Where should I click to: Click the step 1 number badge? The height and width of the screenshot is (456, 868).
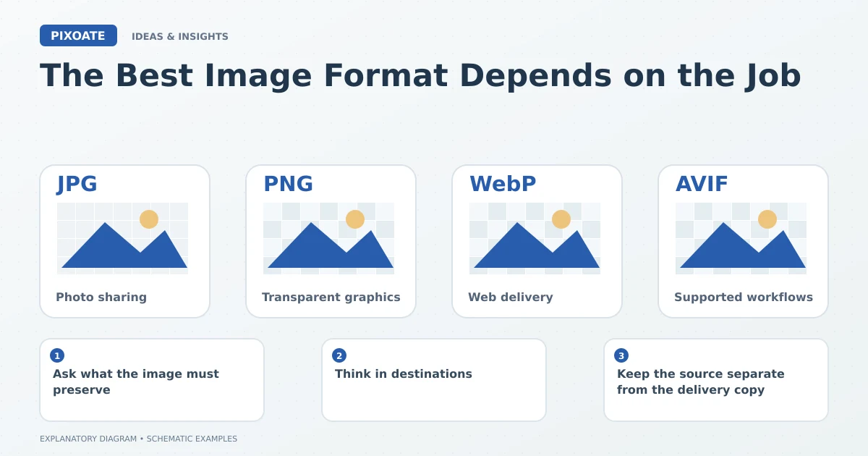[57, 355]
